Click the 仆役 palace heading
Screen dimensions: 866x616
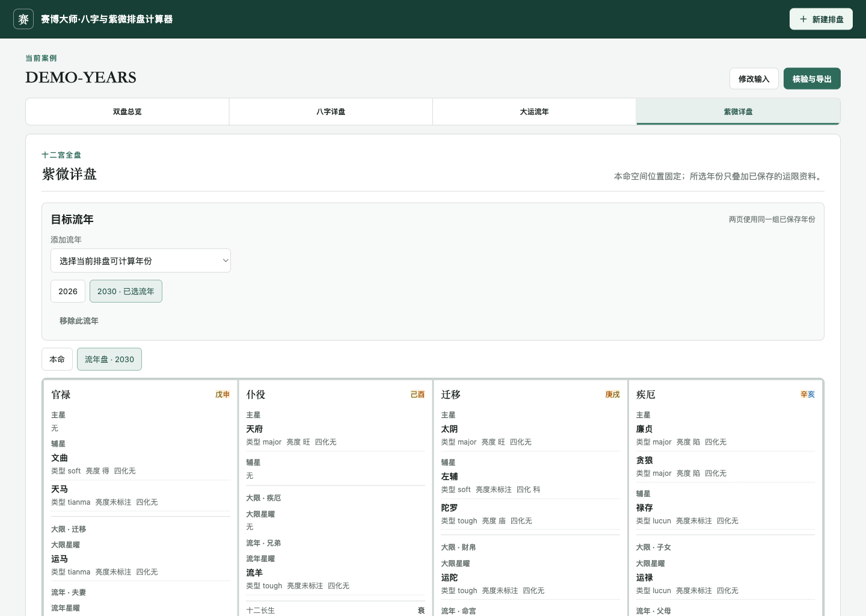point(256,395)
